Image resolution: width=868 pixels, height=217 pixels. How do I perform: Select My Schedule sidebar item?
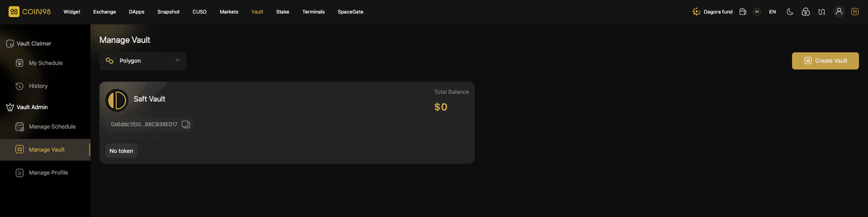46,63
